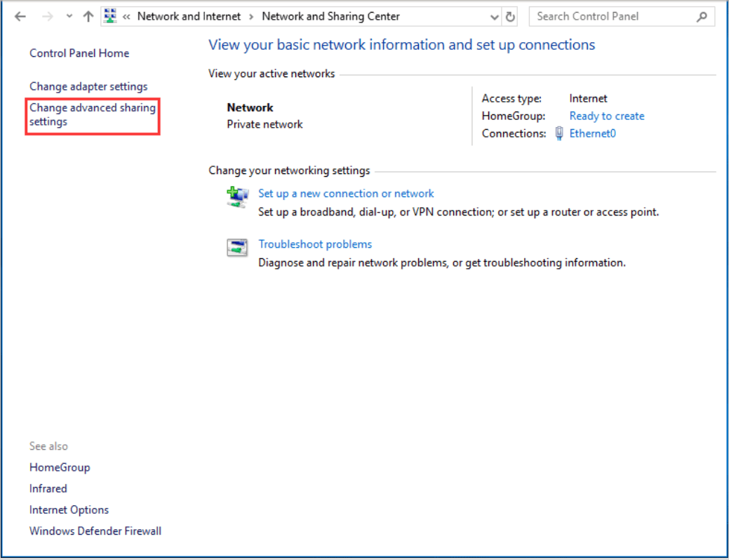Open Control Panel Home
The image size is (729, 560).
tap(79, 53)
